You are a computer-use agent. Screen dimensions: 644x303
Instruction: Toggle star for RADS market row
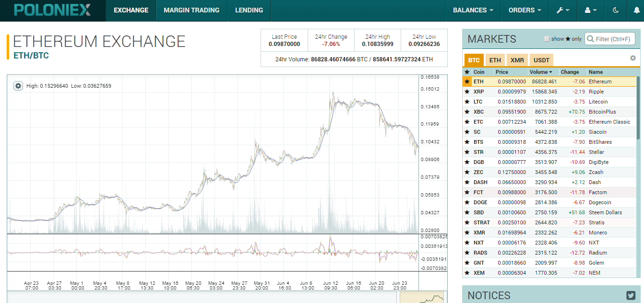tap(467, 253)
